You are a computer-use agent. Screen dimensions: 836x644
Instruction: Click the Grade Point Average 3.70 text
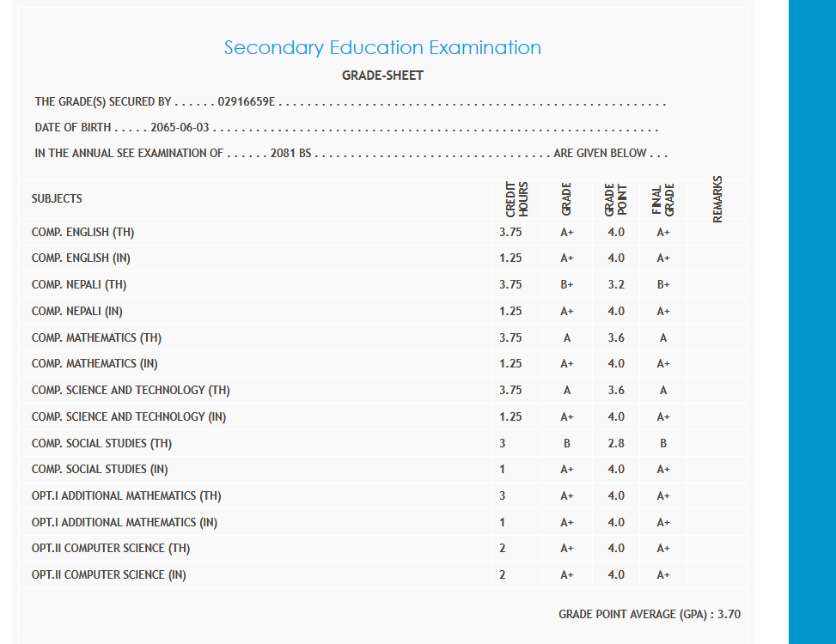pos(650,614)
